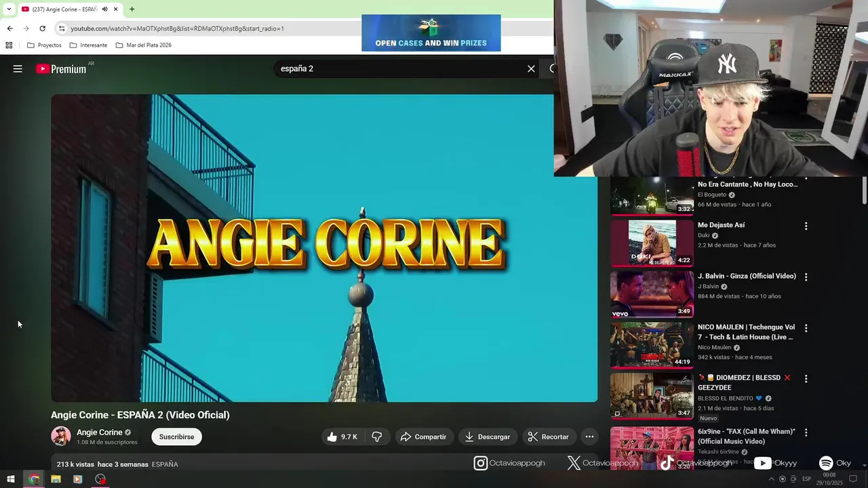Mute the tab via its speaker icon
Image resolution: width=868 pixels, height=488 pixels.
click(105, 9)
